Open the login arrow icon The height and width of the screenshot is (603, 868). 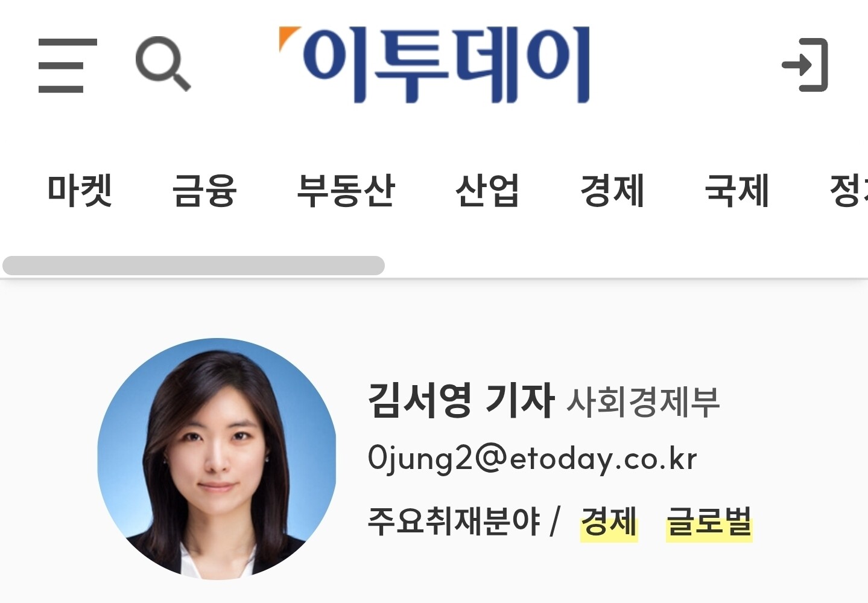pos(805,65)
